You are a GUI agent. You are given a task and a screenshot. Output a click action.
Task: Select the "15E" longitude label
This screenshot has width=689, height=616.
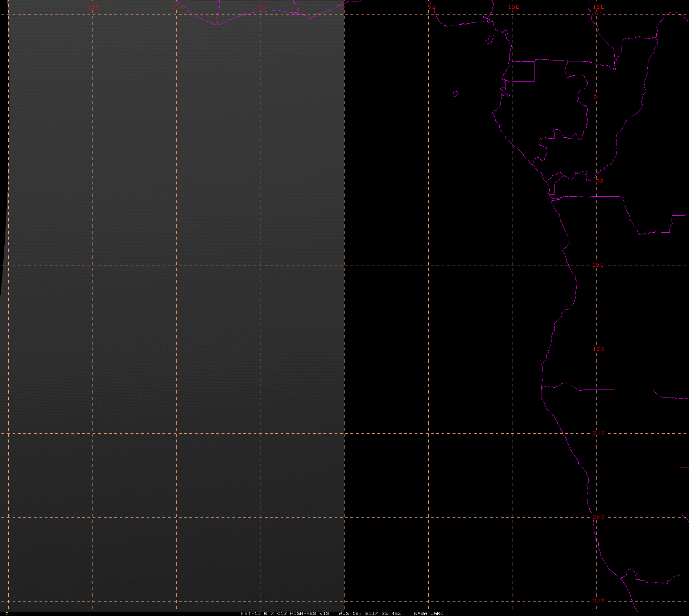[599, 7]
